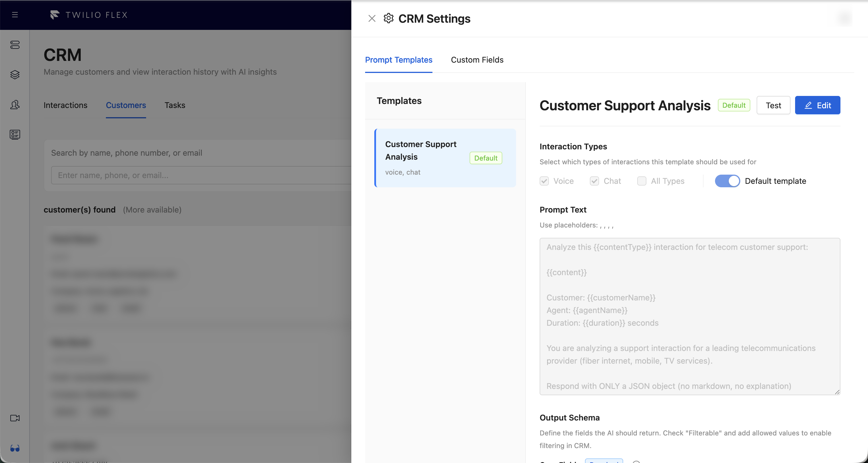The width and height of the screenshot is (868, 463).
Task: Grab the prompt textarea resize handle
Action: click(x=837, y=392)
